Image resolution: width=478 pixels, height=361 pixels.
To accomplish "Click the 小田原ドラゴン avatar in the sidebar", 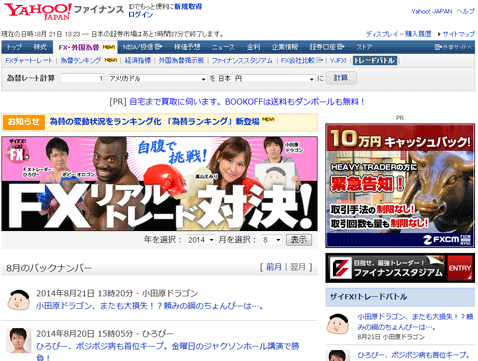I will pyautogui.click(x=338, y=324).
